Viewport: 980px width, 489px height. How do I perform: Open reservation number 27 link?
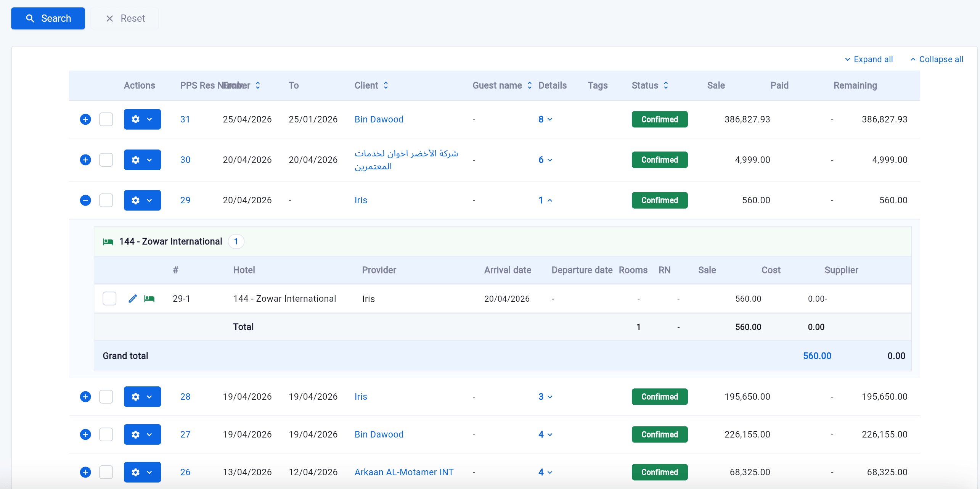pos(185,434)
